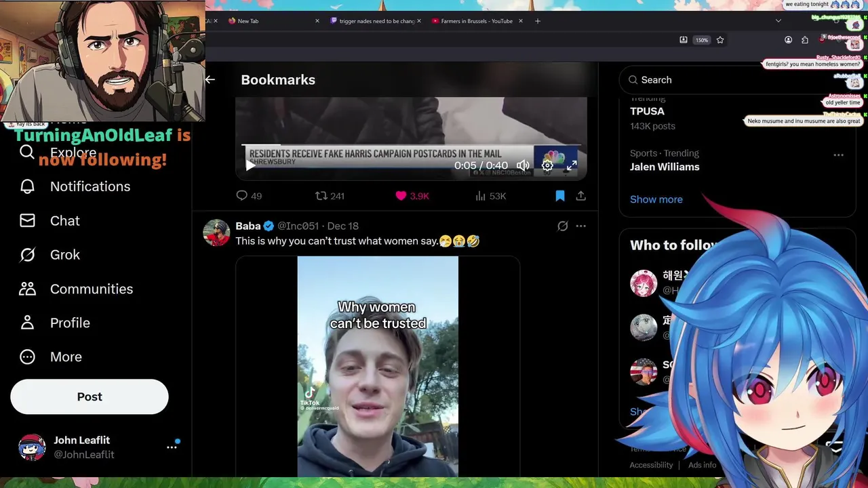Click the Notifications menu label
Screen dimensions: 868x488
[90, 186]
